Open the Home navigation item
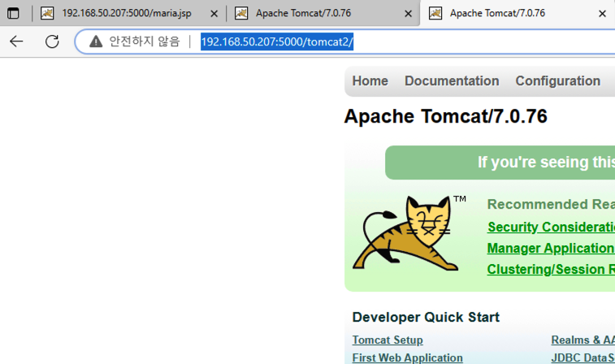 [370, 80]
